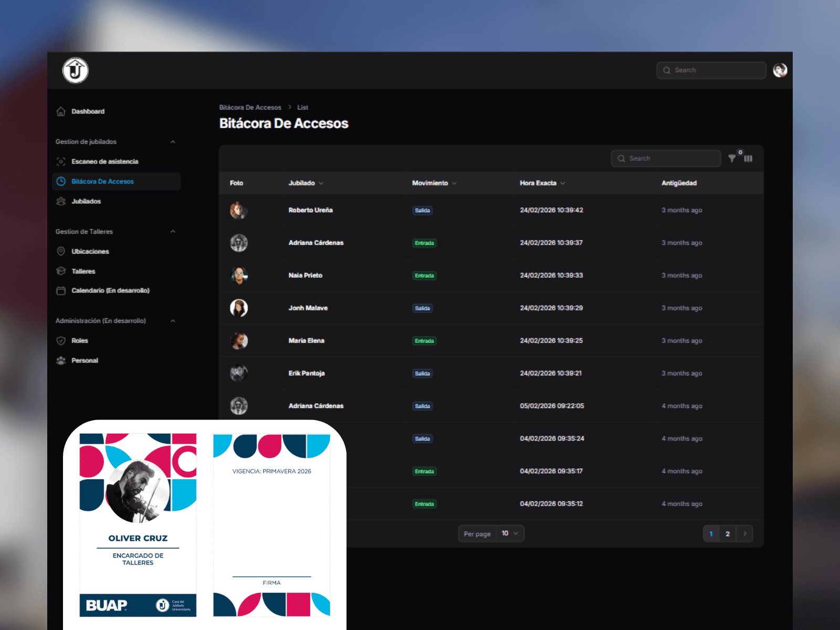840x630 pixels.
Task: Click the List breadcrumb
Action: point(303,107)
